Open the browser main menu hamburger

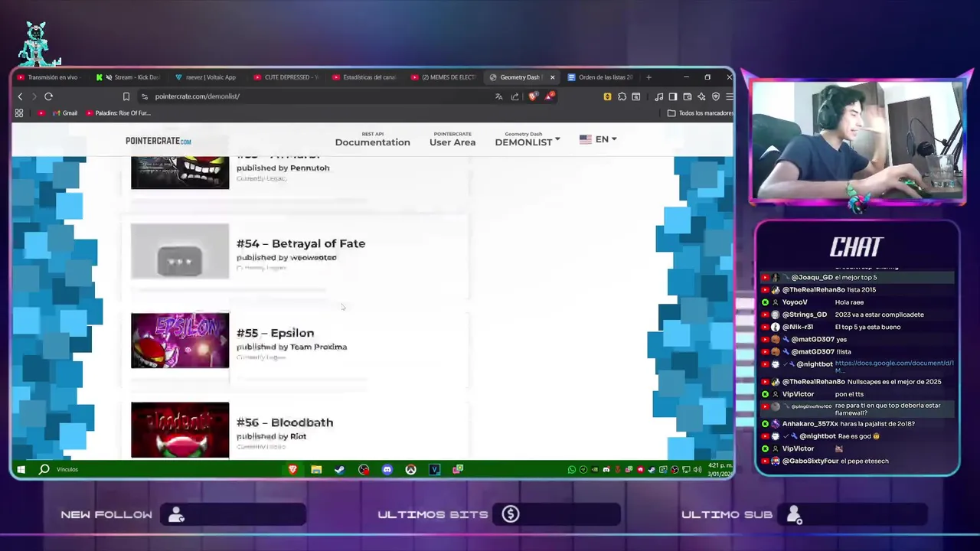729,96
